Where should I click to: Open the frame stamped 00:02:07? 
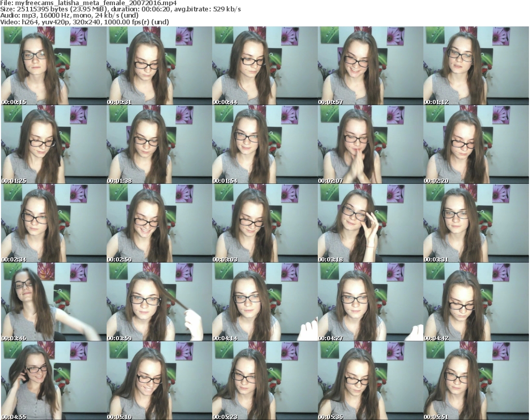point(370,144)
